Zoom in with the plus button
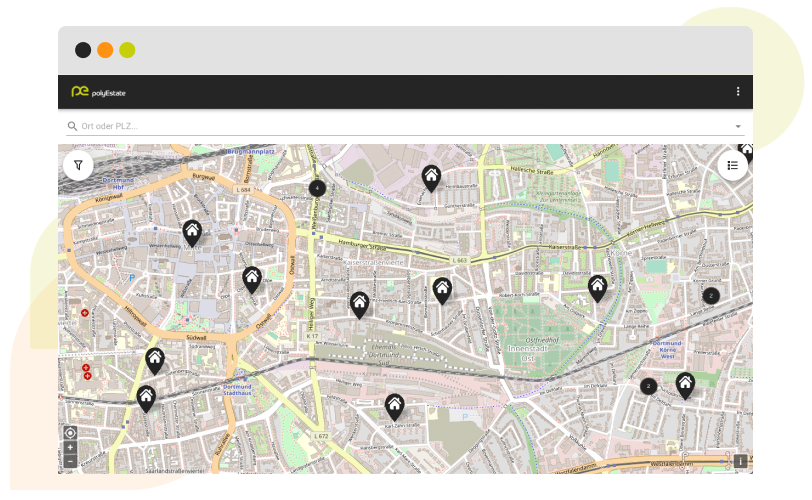Viewport: 812px width, 500px height. click(x=70, y=448)
